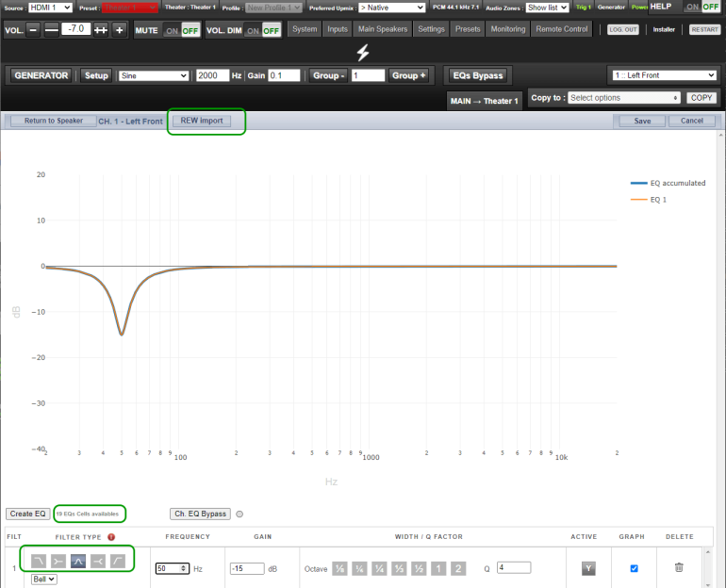This screenshot has width=726, height=588.
Task: Select the low-shelf filter type icon
Action: coord(58,562)
